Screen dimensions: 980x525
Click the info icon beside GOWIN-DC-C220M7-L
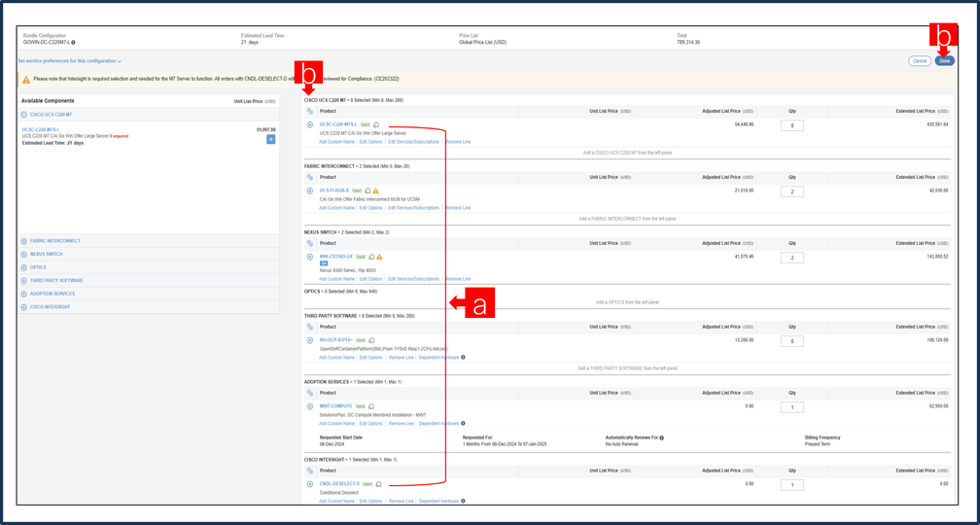pyautogui.click(x=74, y=43)
